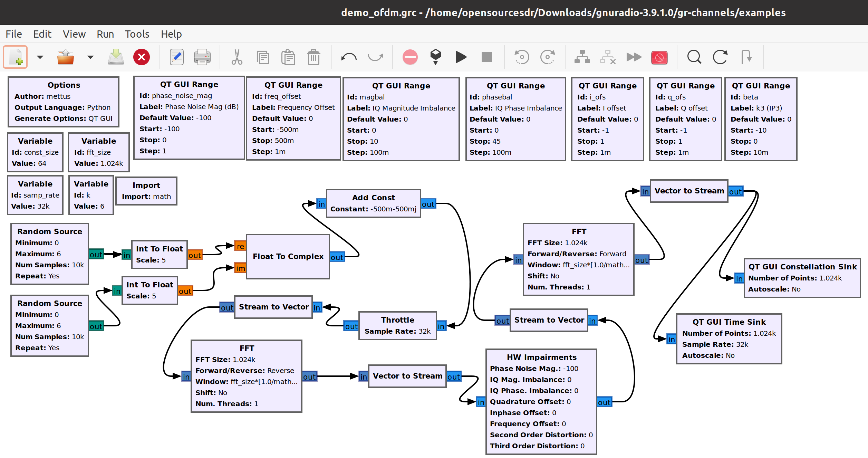This screenshot has width=868, height=458.
Task: Click the Undo arrow icon
Action: pyautogui.click(x=349, y=57)
